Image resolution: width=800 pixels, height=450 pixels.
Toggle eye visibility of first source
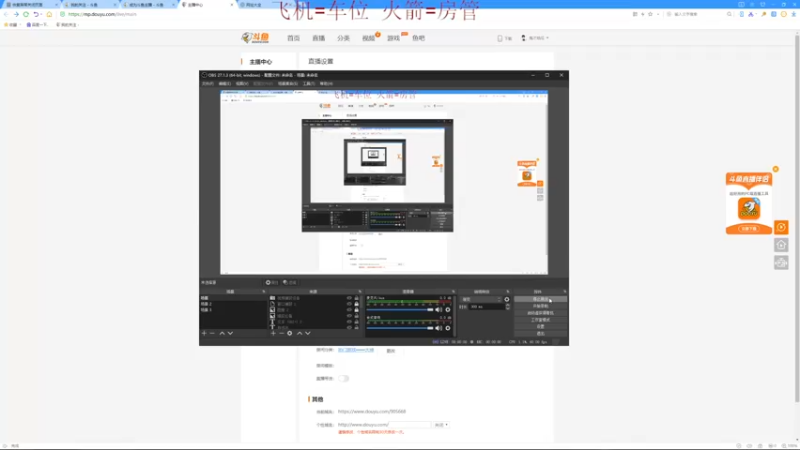pyautogui.click(x=349, y=298)
